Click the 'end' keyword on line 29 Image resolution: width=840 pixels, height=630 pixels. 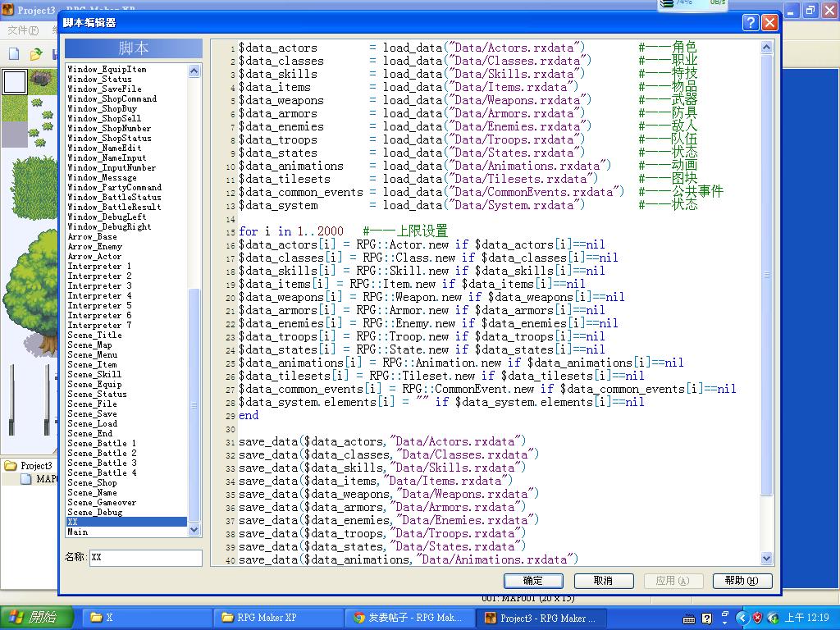coord(249,415)
